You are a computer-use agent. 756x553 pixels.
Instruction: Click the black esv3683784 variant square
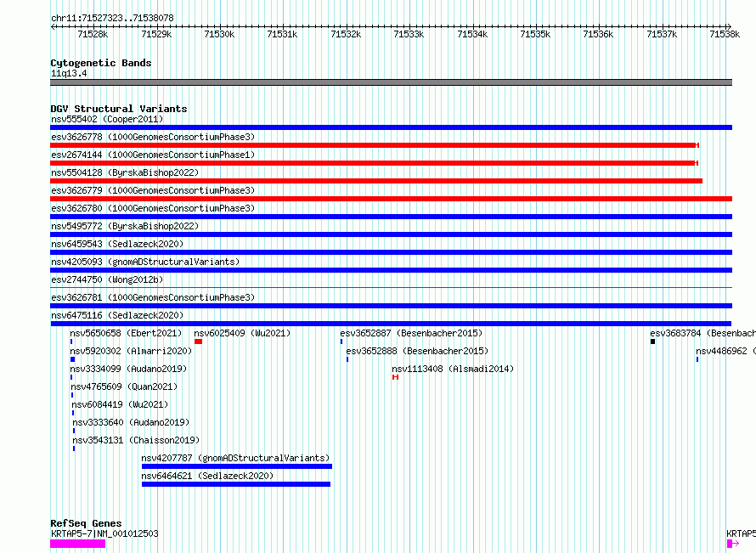click(653, 341)
